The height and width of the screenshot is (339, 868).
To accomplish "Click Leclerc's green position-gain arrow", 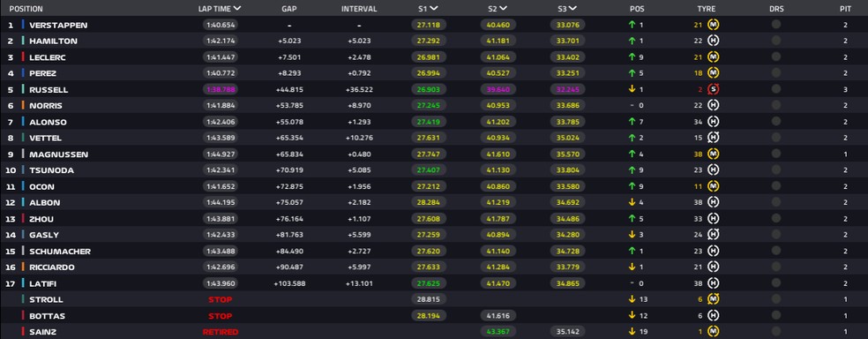I will 632,57.
